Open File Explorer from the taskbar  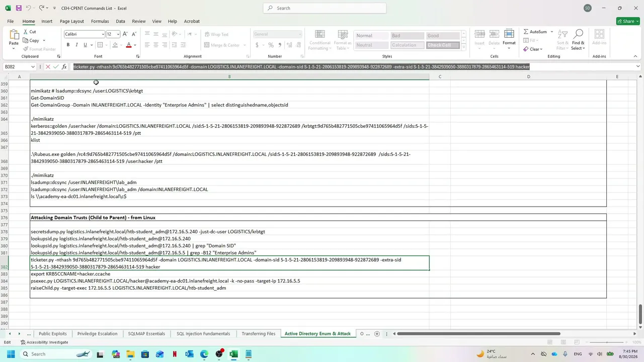coord(130,354)
